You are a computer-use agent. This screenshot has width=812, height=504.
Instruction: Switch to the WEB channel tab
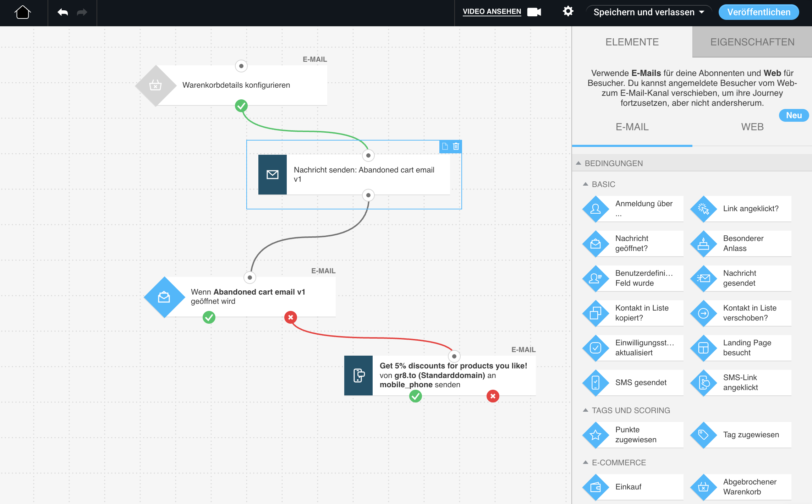[x=752, y=127]
